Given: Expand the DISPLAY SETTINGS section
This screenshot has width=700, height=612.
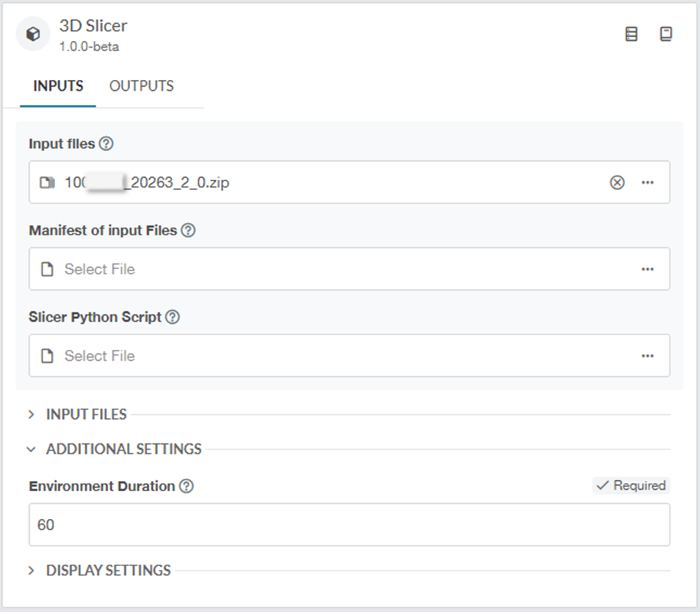Looking at the screenshot, I should (x=108, y=570).
